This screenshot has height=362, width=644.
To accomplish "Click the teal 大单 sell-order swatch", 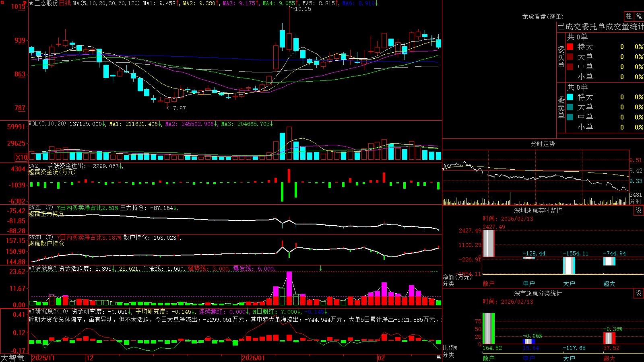I will (570, 107).
